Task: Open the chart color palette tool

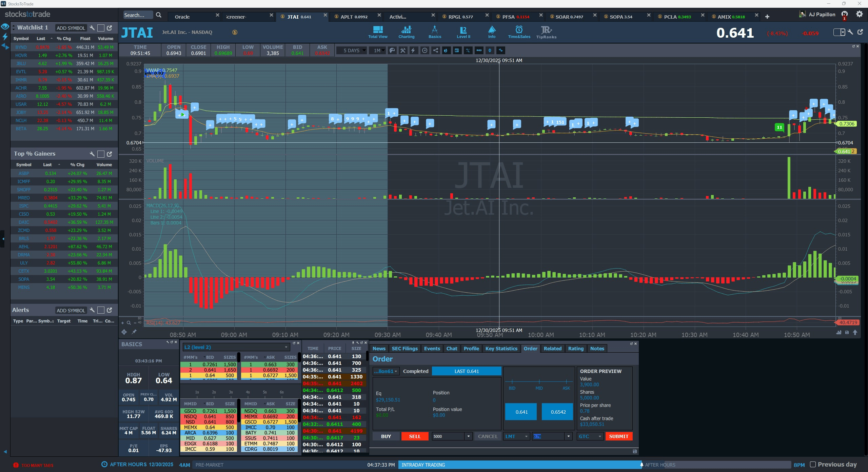Action: 392,51
